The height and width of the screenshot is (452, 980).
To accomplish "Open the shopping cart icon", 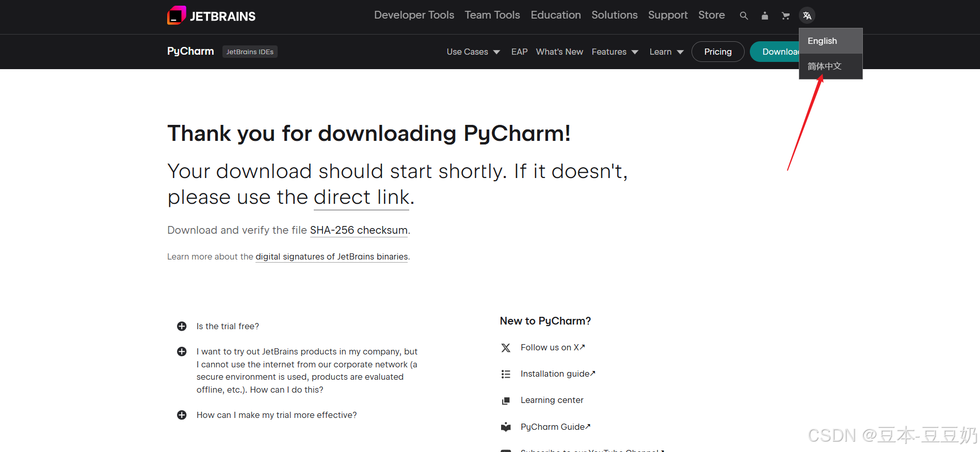I will 785,15.
